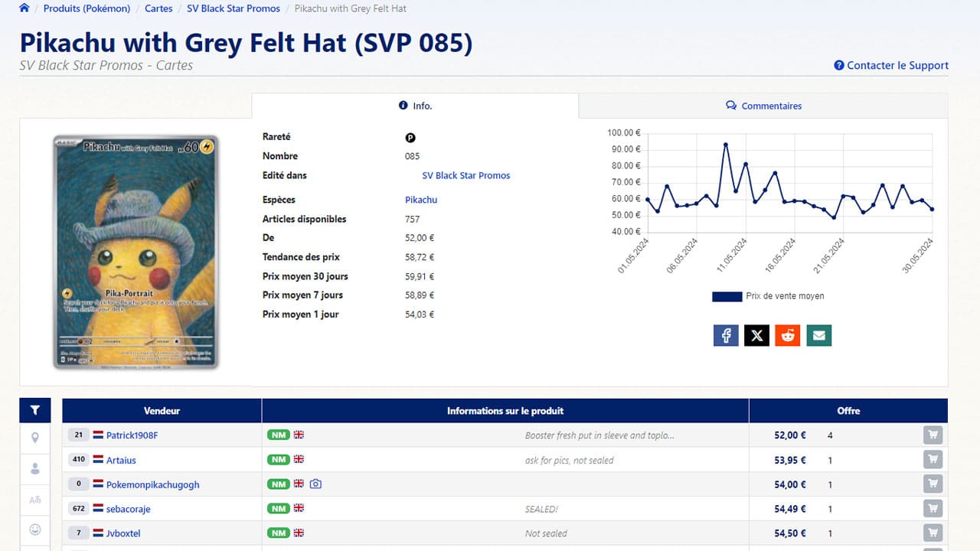The width and height of the screenshot is (980, 551).
Task: Switch to the Info. tab
Action: pyautogui.click(x=415, y=106)
